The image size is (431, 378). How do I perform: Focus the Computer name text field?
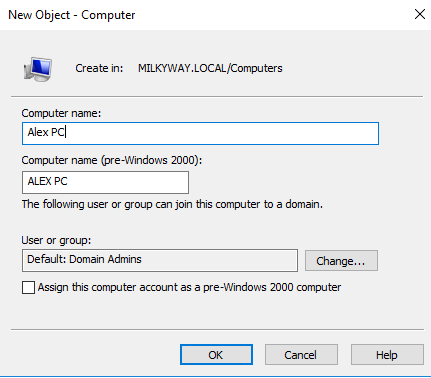(200, 133)
